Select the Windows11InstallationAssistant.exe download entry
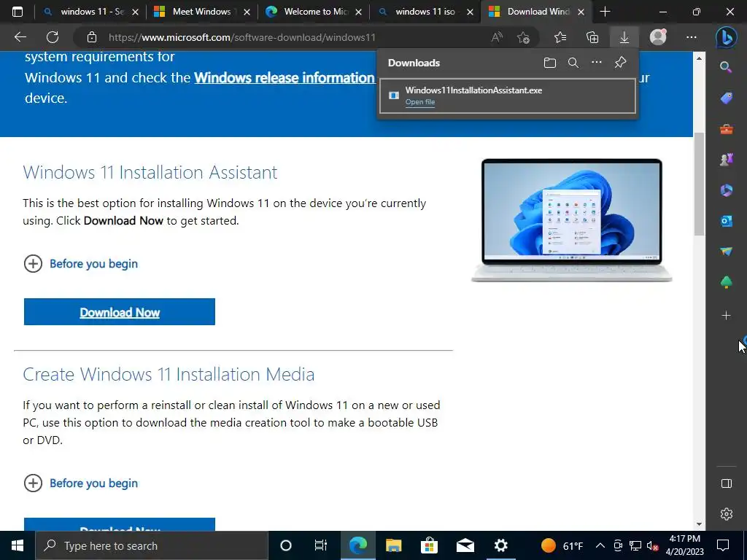 [508, 96]
